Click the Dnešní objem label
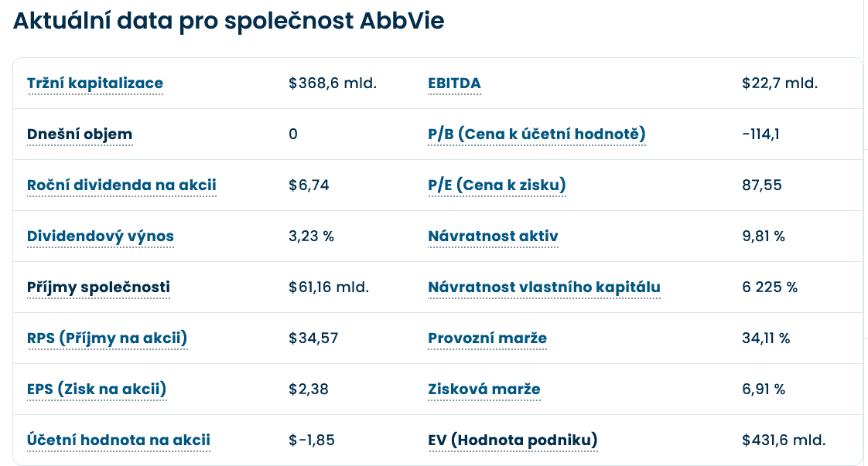 (80, 134)
